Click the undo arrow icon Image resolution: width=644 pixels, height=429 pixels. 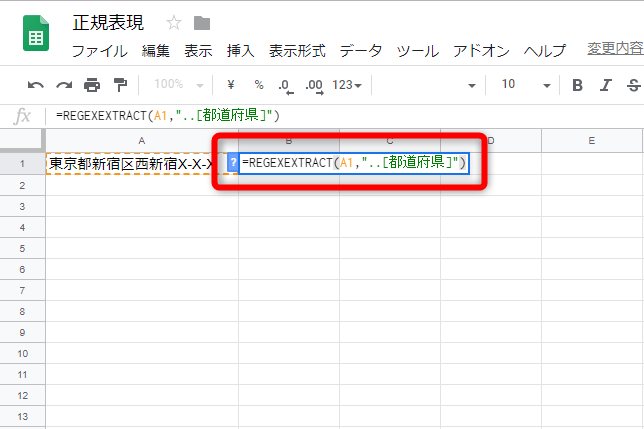(36, 85)
